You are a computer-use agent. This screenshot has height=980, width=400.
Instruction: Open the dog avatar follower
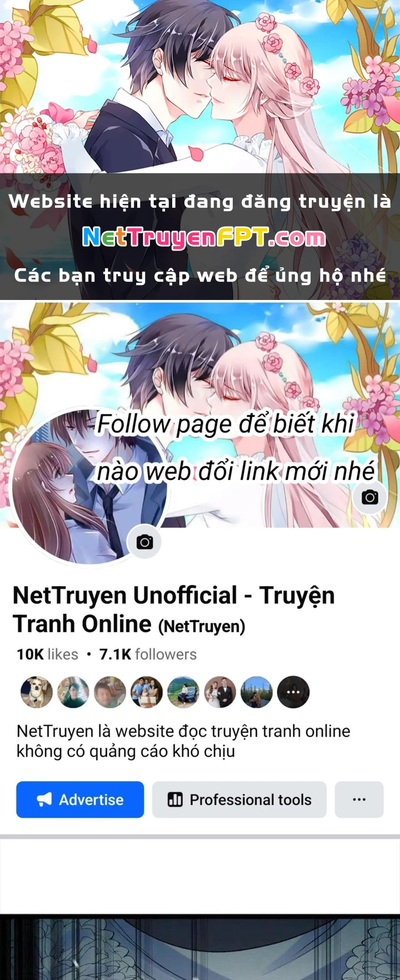(37, 692)
